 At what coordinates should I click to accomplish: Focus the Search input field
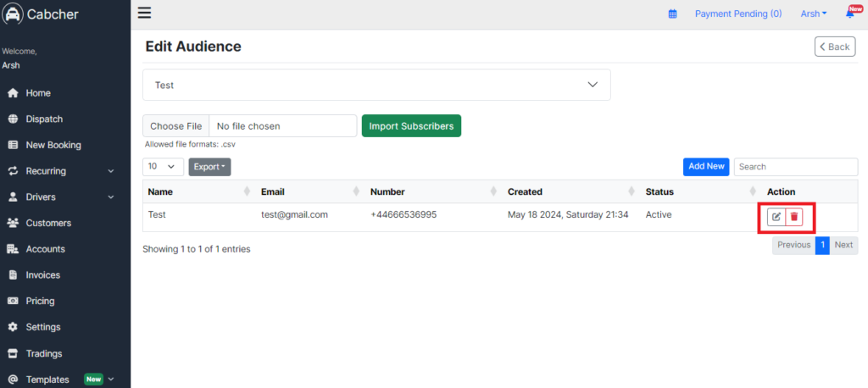(x=795, y=167)
